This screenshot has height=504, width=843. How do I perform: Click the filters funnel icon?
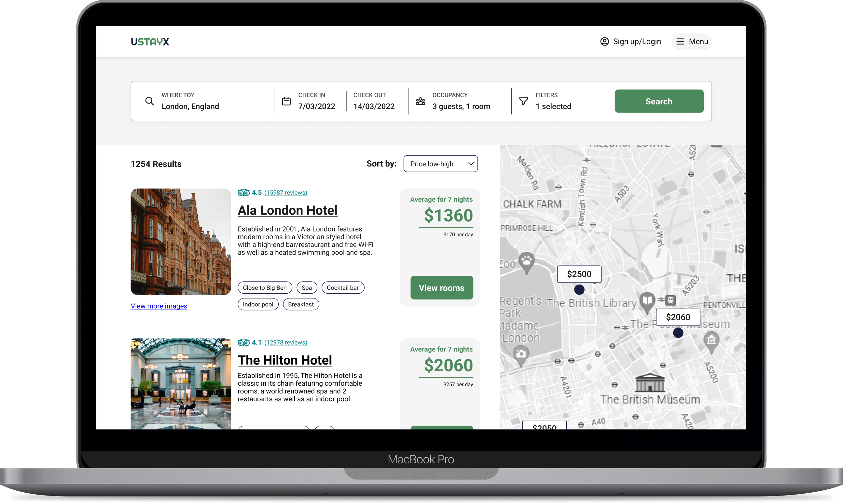click(x=523, y=101)
